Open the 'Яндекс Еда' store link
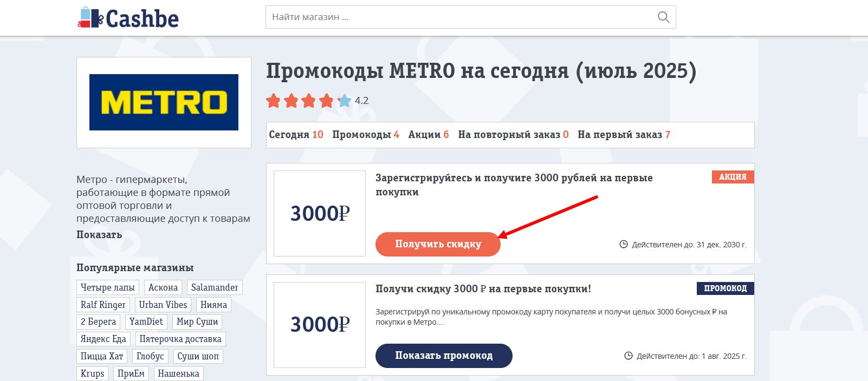The height and width of the screenshot is (381, 868). (x=103, y=339)
